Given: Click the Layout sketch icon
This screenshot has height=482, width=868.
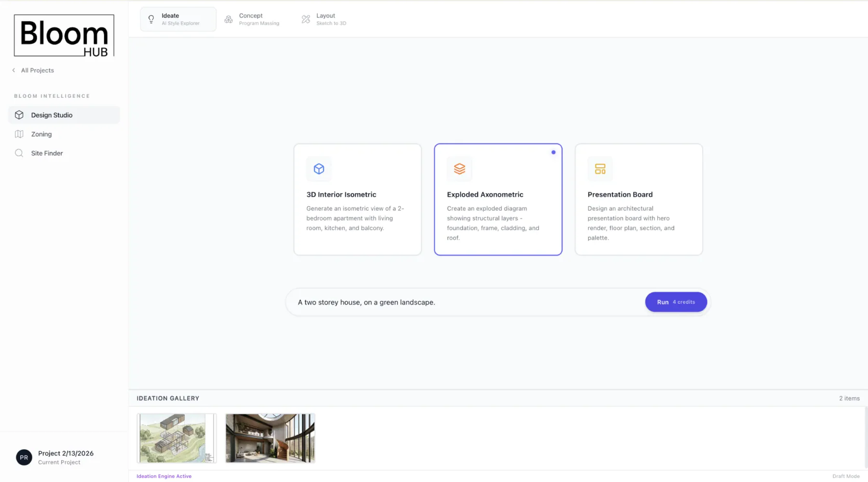Looking at the screenshot, I should (x=306, y=19).
